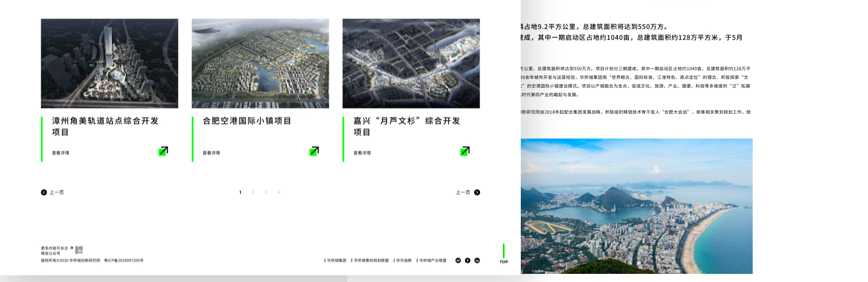This screenshot has width=868, height=282.
Task: Jump to page 4 in pagination
Action: [x=279, y=193]
